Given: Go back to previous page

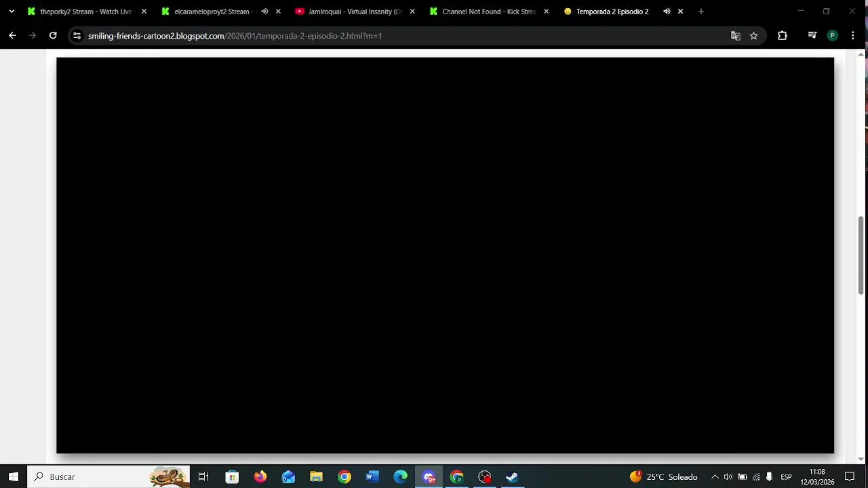Looking at the screenshot, I should [x=12, y=36].
